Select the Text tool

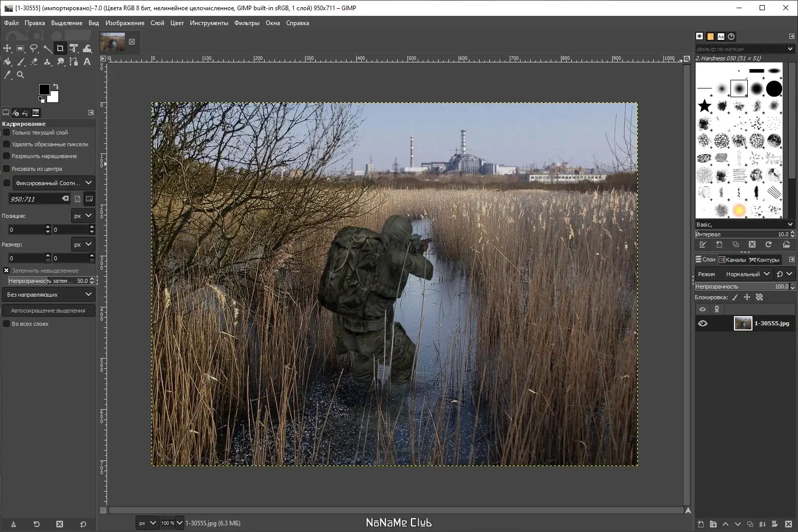[87, 62]
